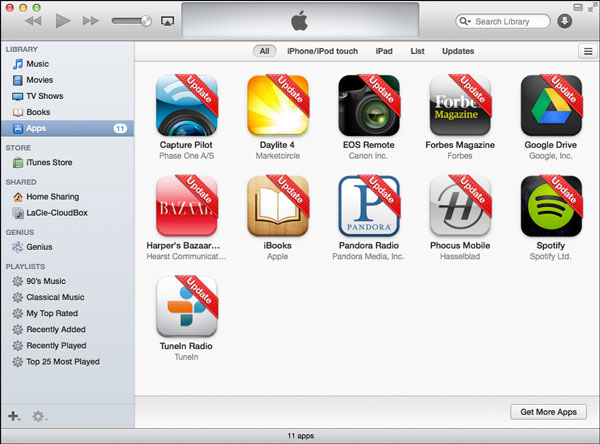Select the All filter tab
The height and width of the screenshot is (444, 600).
(264, 51)
